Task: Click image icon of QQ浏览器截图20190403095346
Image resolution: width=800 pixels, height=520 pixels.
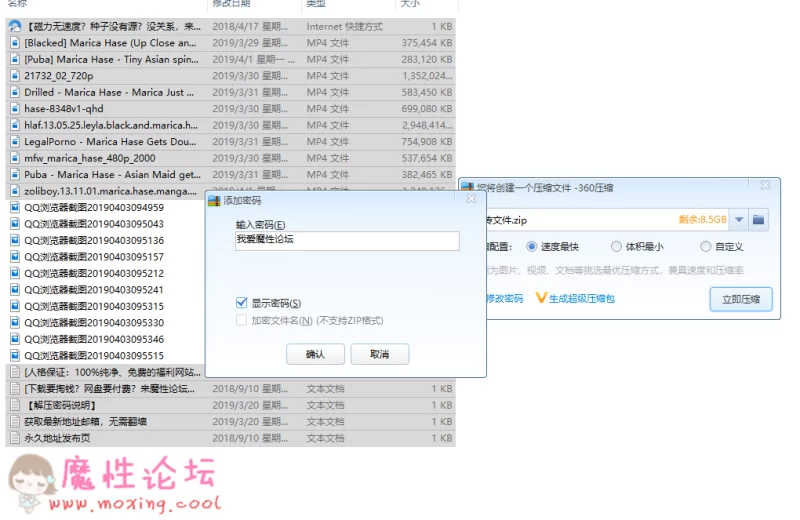Action: (x=15, y=339)
